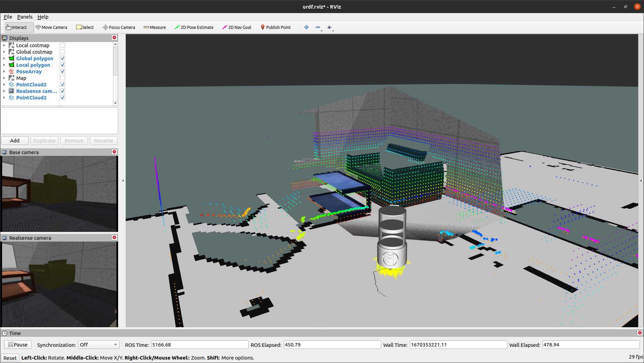The height and width of the screenshot is (363, 644).
Task: Click the Realsense camera image view
Action: [59, 284]
